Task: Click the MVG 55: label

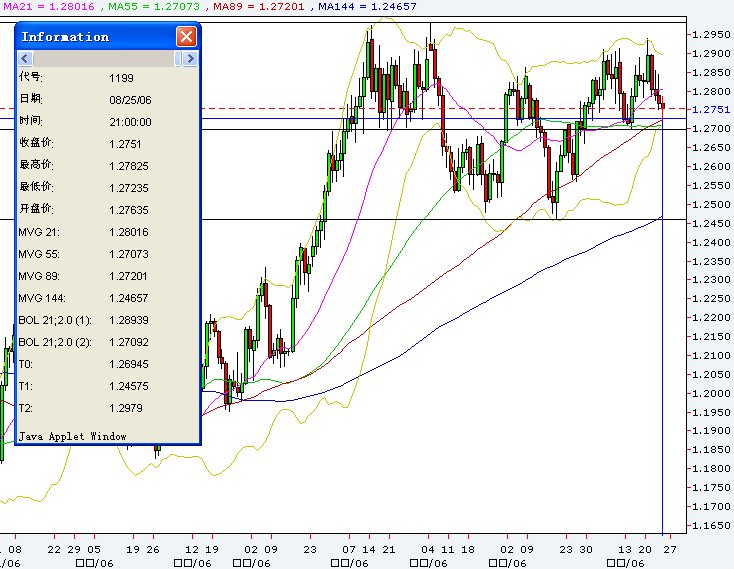Action: [x=39, y=254]
